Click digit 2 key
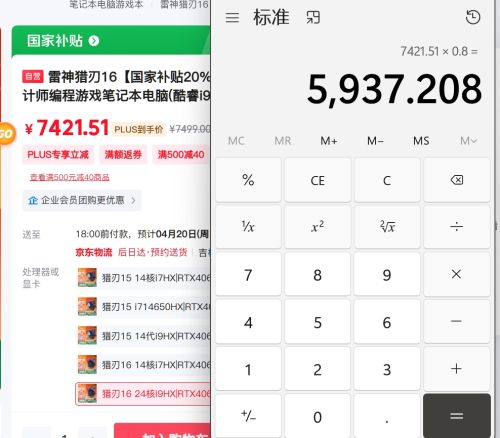The height and width of the screenshot is (438, 500). 318,369
